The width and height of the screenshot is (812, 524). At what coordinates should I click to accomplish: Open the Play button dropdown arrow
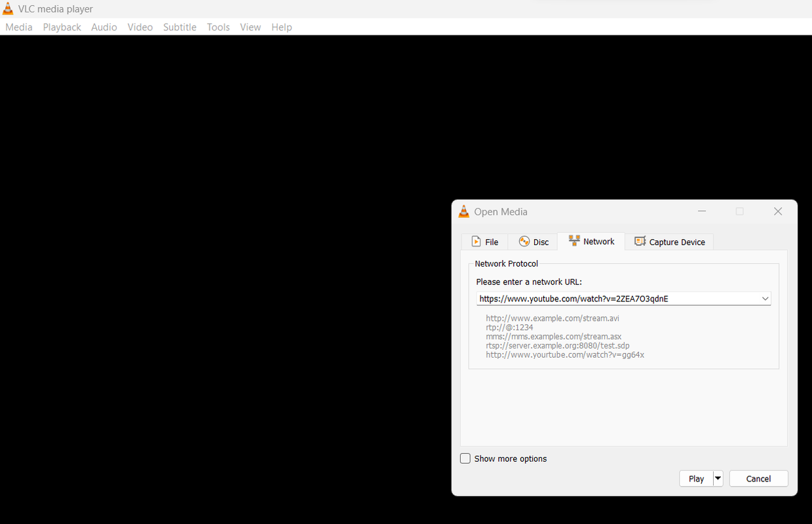[718, 479]
